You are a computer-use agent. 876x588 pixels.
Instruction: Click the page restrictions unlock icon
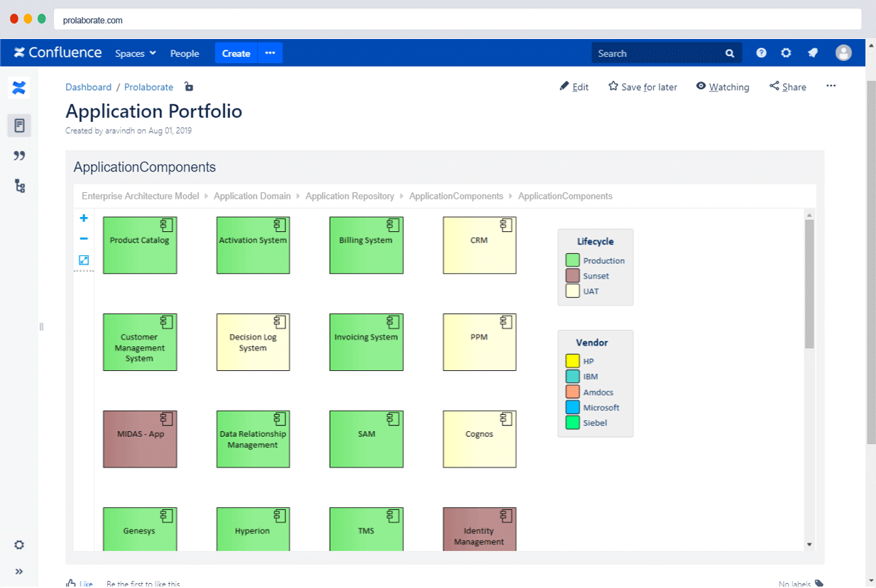[x=189, y=87]
